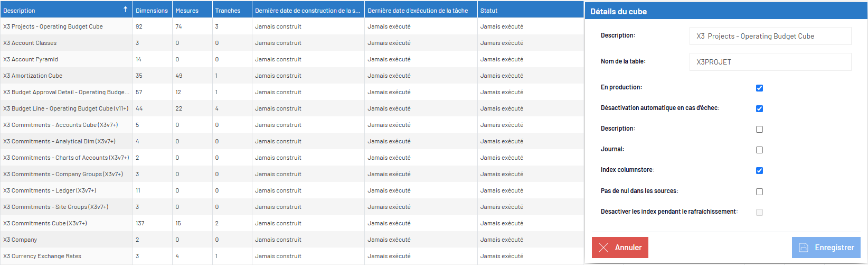Tick the Description checkbox in cube details

[x=759, y=129]
